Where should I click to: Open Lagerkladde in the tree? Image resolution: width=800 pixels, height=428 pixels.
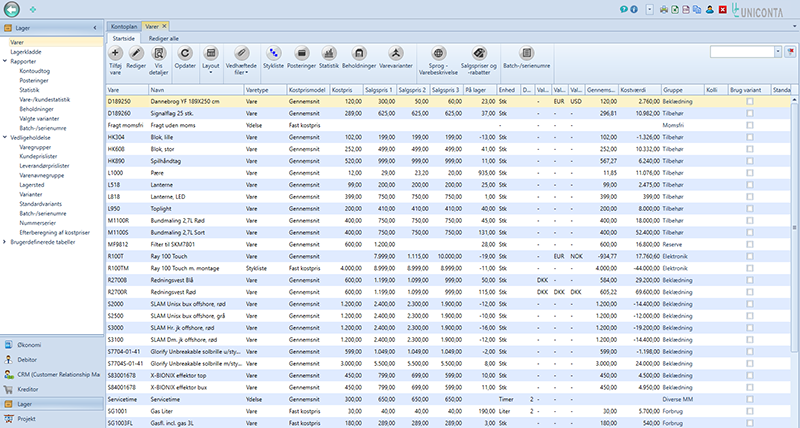26,52
